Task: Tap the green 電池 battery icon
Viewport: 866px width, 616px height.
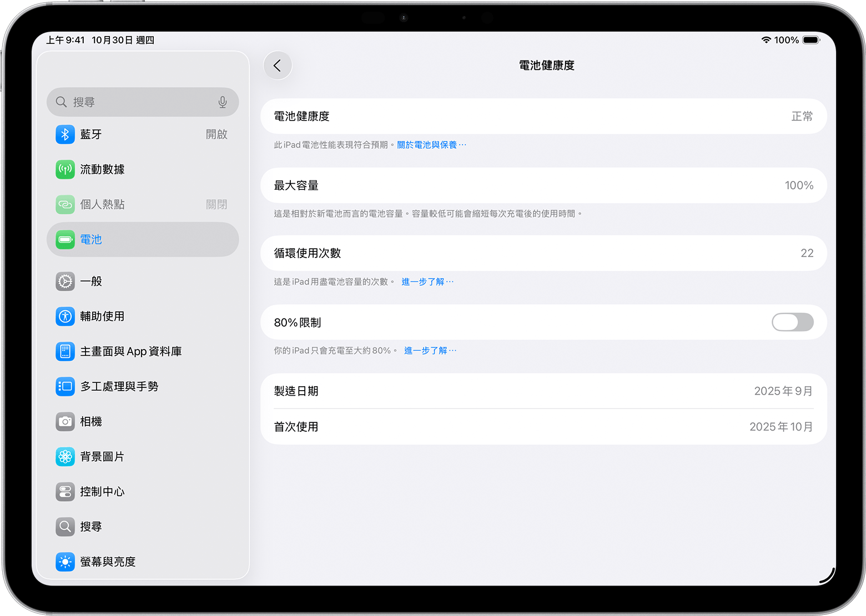Action: 65,240
